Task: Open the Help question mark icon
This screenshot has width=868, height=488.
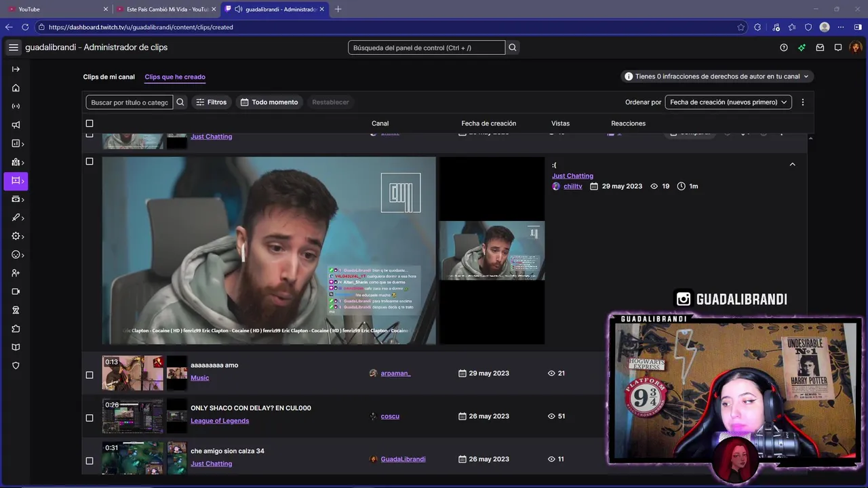Action: (x=784, y=47)
